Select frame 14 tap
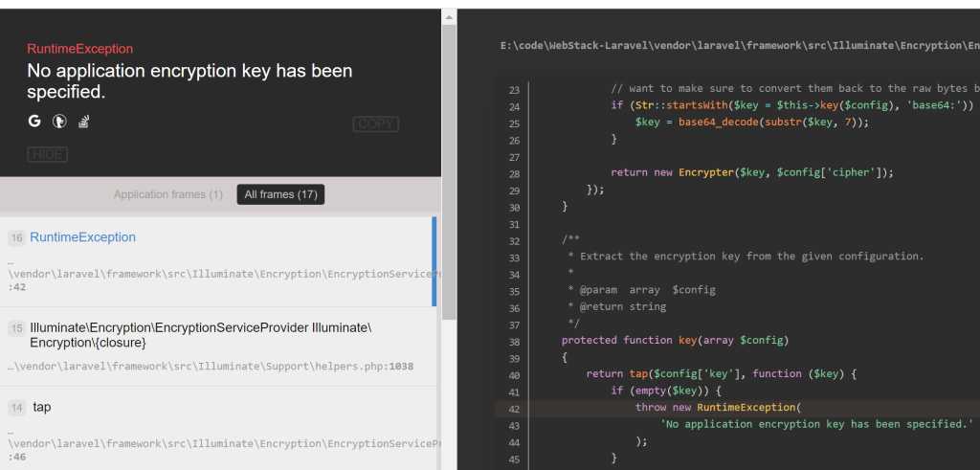The image size is (980, 470). (x=217, y=428)
